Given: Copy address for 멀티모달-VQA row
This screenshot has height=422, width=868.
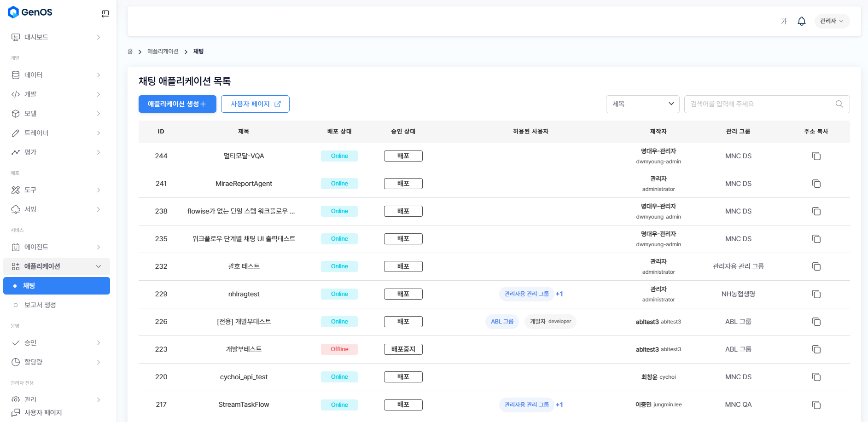Looking at the screenshot, I should (816, 156).
